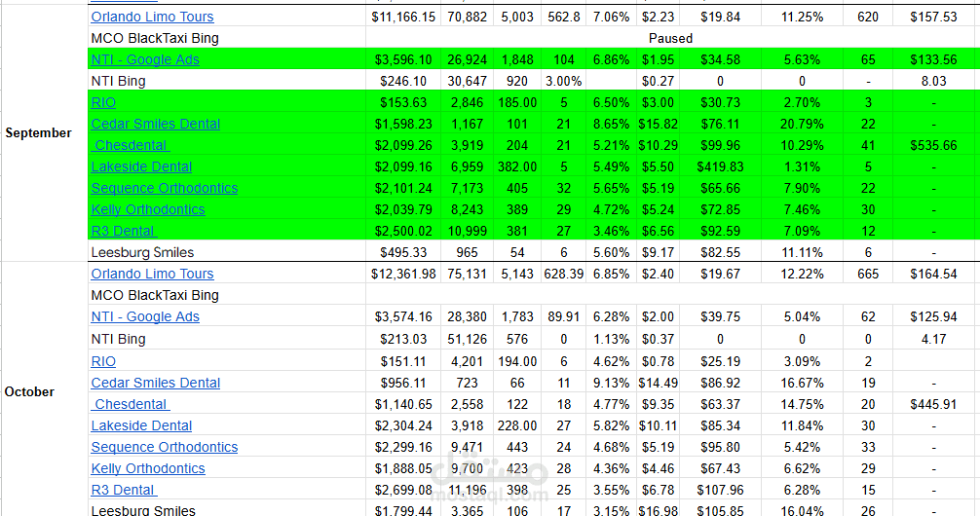Open the September RIO link

coord(103,102)
